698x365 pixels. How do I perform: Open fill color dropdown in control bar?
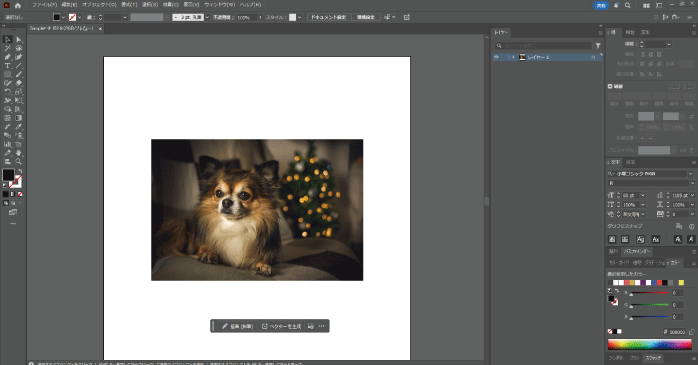(x=63, y=17)
